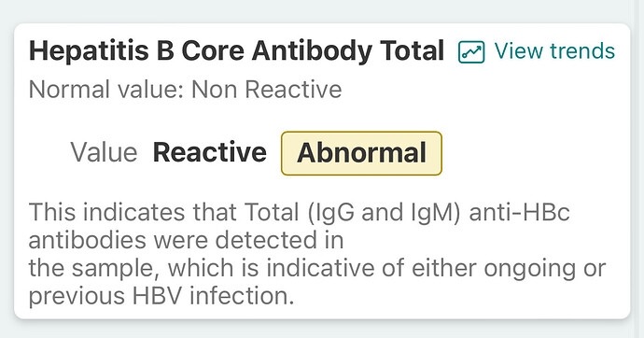Select the Normal value: Non Reactive text
644x338 pixels.
pyautogui.click(x=185, y=90)
